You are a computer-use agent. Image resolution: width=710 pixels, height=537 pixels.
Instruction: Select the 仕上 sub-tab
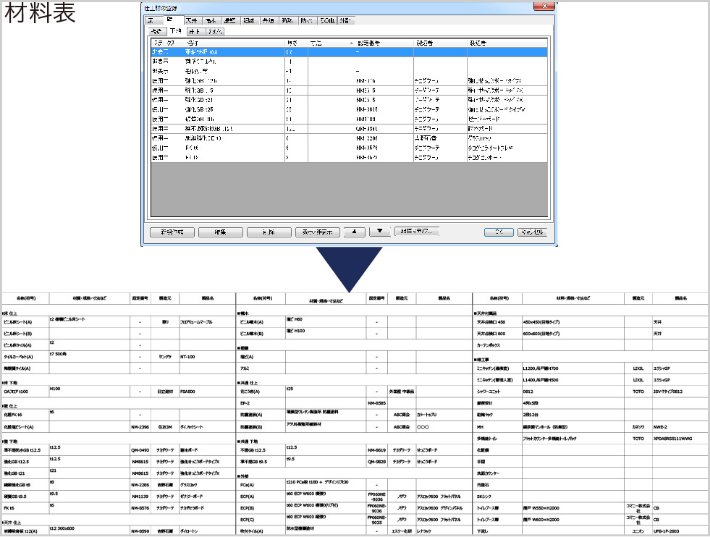(x=194, y=32)
